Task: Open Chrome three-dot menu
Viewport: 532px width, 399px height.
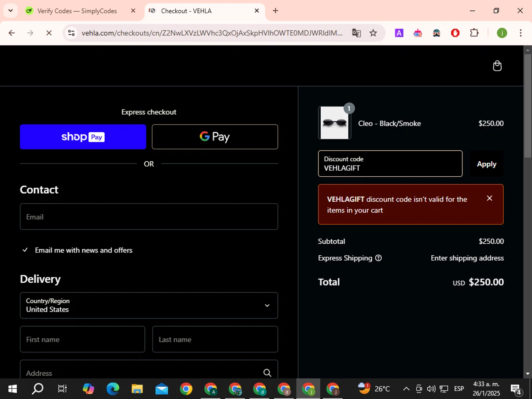Action: pyautogui.click(x=521, y=33)
